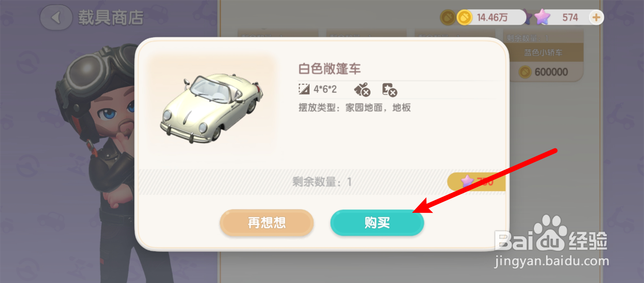This screenshot has height=283, width=644.
Task: Cancel with the 再想想 button
Action: tap(267, 223)
